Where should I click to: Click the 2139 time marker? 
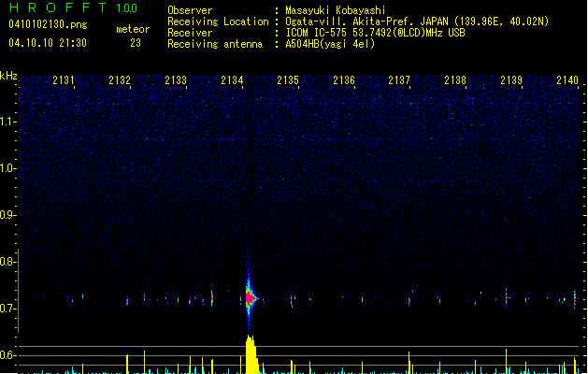click(511, 80)
